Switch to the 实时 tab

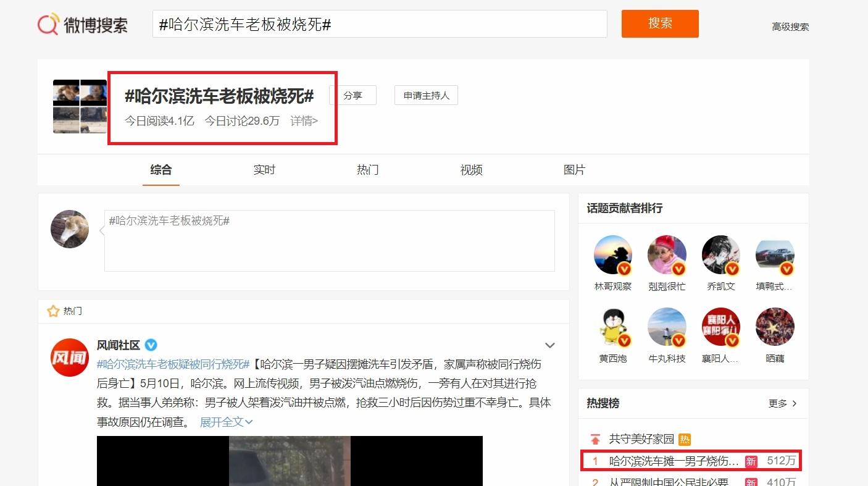[264, 170]
